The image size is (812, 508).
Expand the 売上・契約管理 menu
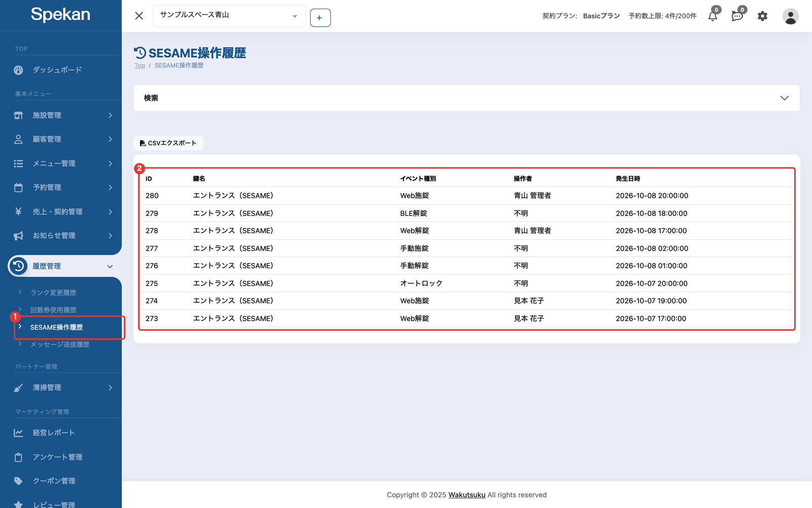click(x=61, y=212)
